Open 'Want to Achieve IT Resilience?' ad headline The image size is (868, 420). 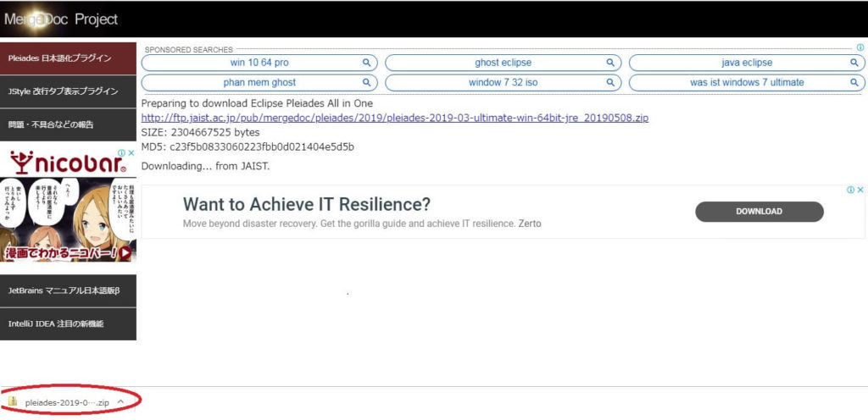click(x=307, y=204)
